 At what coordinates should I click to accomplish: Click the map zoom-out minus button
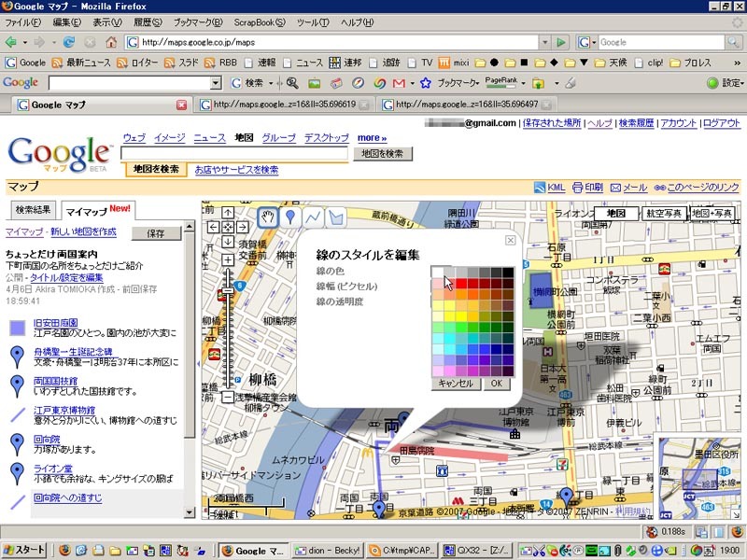click(228, 397)
